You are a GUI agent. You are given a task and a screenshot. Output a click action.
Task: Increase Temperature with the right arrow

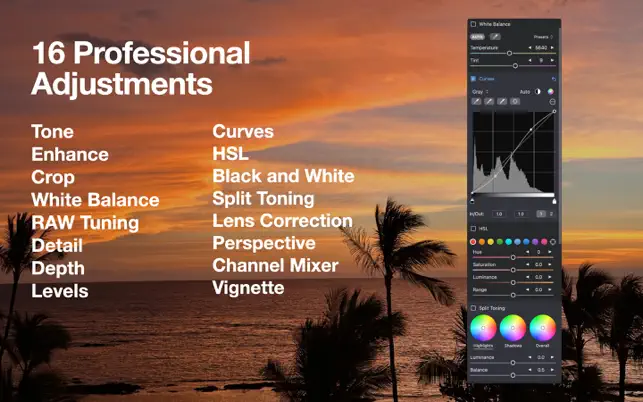click(552, 48)
